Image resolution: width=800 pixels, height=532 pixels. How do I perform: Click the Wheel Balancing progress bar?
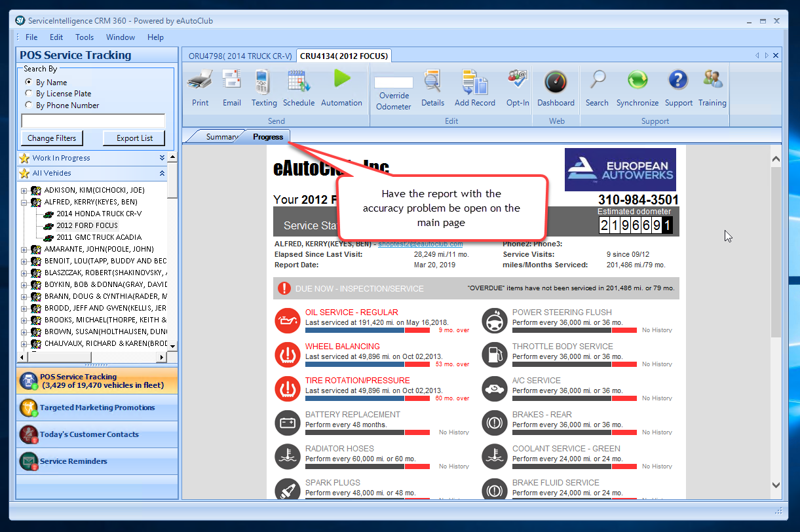coord(368,364)
